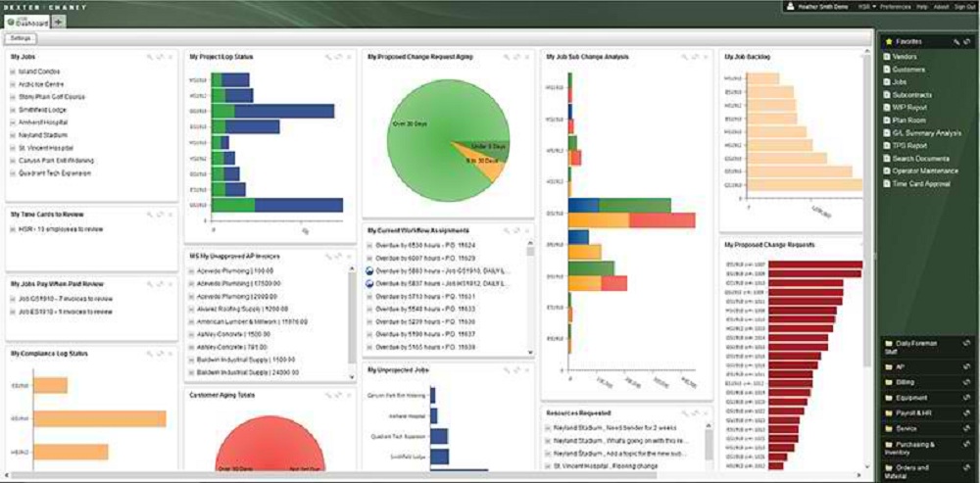Click globe icon on Job GS1910 workflow row
The image size is (980, 483).
[x=369, y=270]
